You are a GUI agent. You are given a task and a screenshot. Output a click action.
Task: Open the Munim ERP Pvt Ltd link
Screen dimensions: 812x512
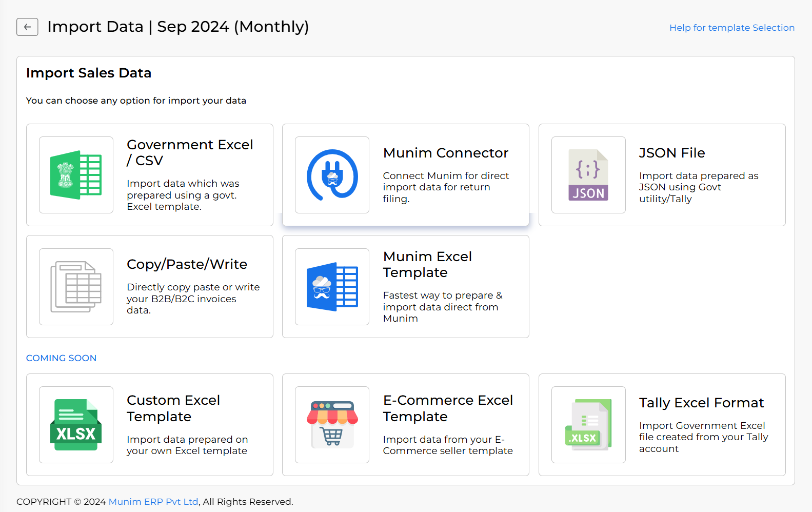click(153, 502)
